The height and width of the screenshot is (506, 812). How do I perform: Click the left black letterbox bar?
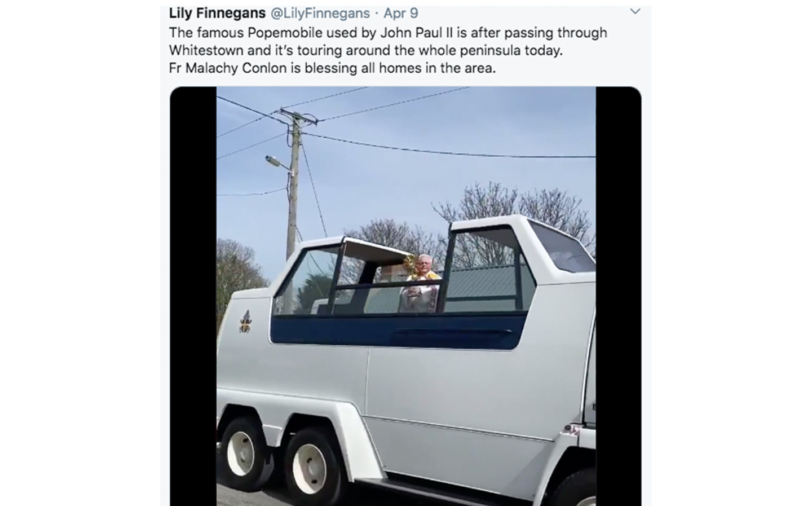point(193,296)
